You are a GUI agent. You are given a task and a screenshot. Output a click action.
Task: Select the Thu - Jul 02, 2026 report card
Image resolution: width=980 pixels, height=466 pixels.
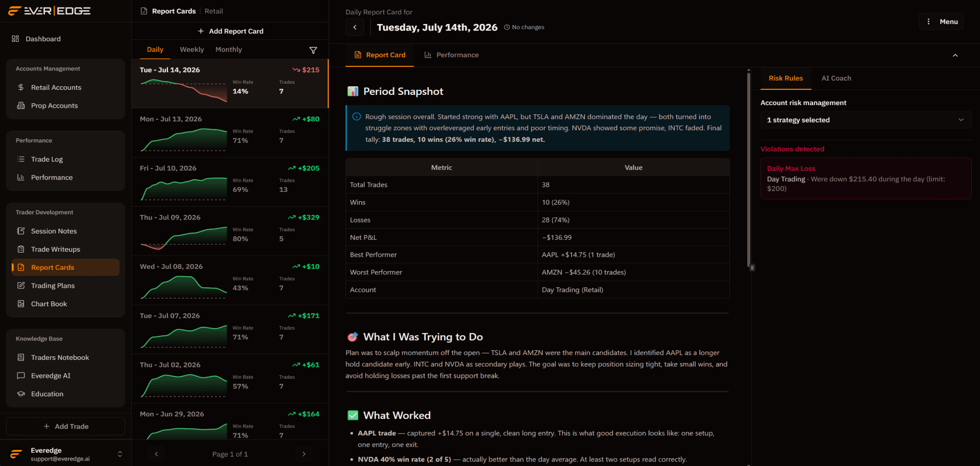click(230, 379)
